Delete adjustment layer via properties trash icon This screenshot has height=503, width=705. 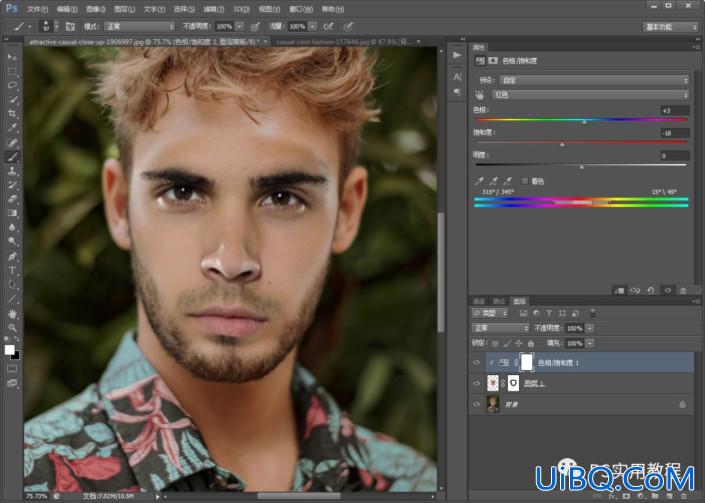pyautogui.click(x=683, y=290)
